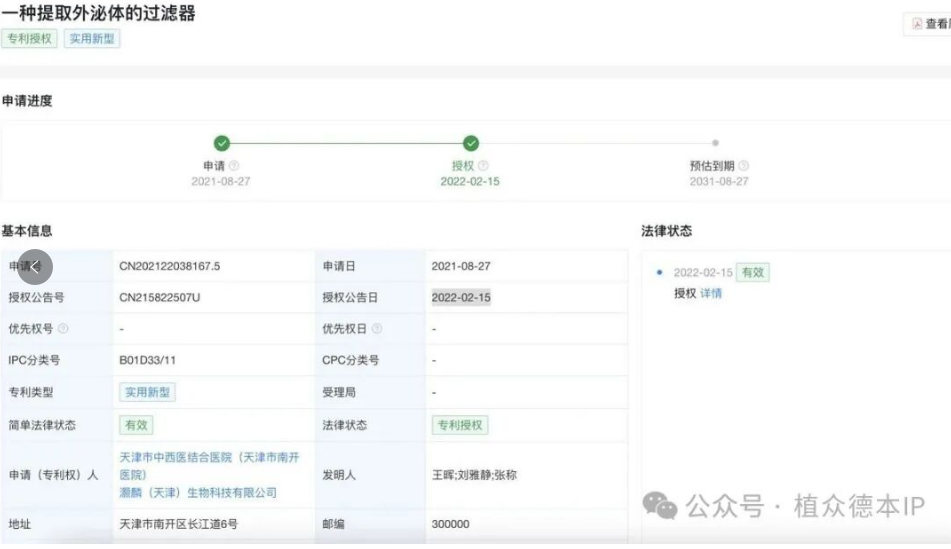Click help icon next to 预估到期

click(x=744, y=166)
